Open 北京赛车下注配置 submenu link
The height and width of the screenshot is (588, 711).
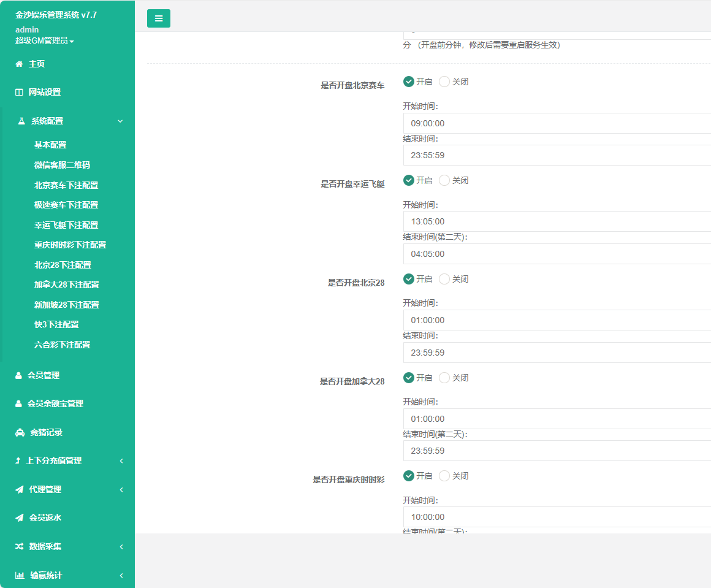(66, 186)
